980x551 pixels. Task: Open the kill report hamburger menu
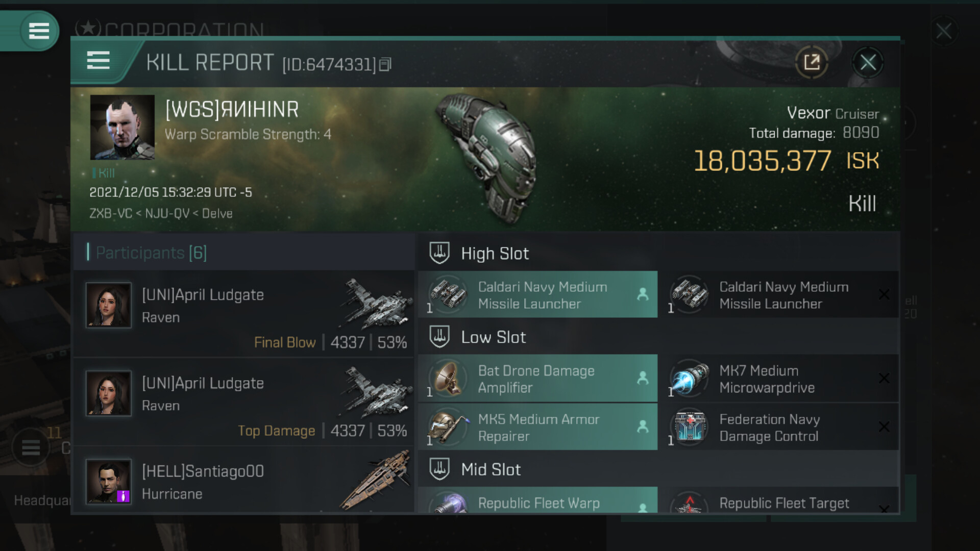point(99,60)
